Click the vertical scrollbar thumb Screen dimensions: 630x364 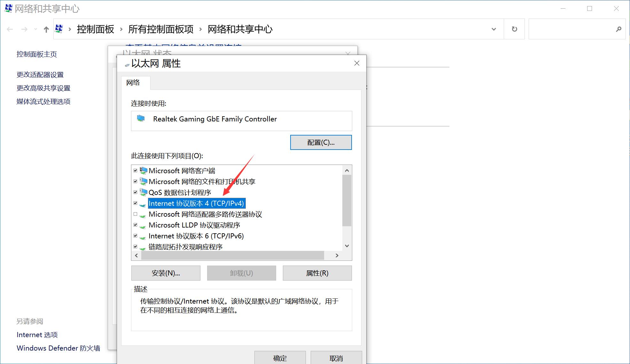347,200
